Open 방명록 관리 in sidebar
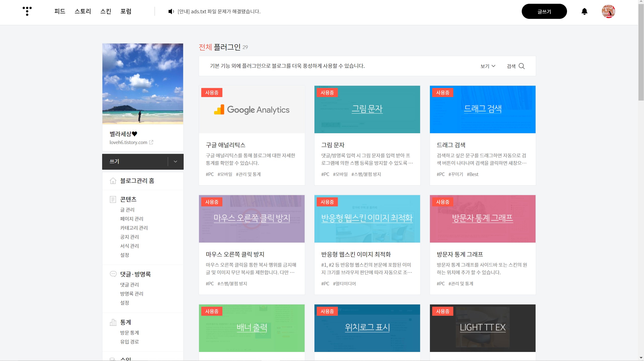The image size is (644, 361). pos(132,294)
